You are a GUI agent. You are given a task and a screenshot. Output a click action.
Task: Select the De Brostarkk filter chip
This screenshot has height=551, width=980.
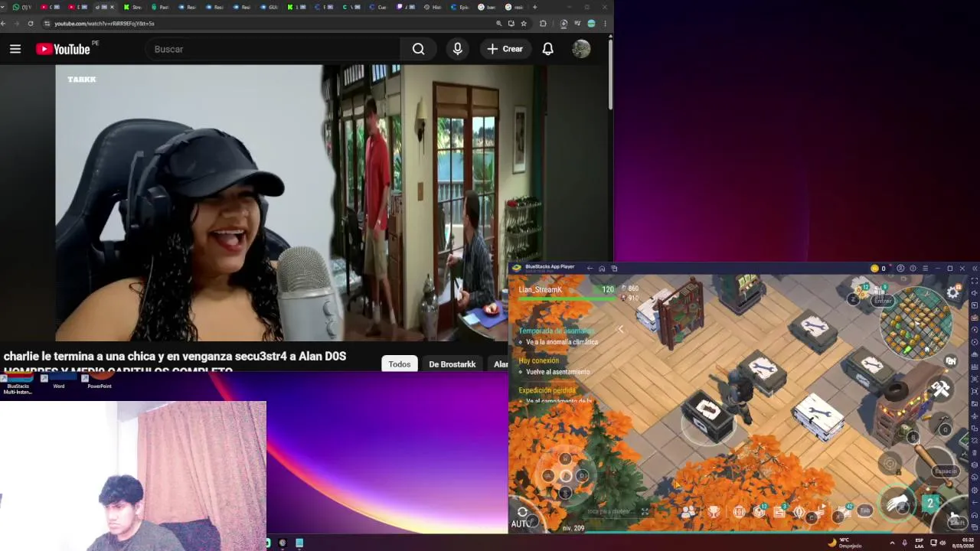[452, 364]
